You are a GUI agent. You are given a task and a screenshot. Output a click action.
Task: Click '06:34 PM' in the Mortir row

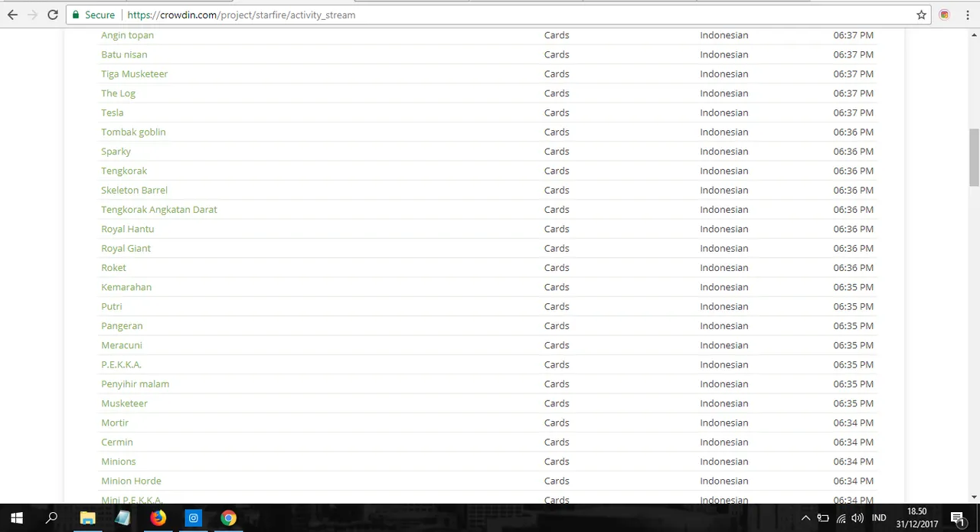tap(854, 423)
